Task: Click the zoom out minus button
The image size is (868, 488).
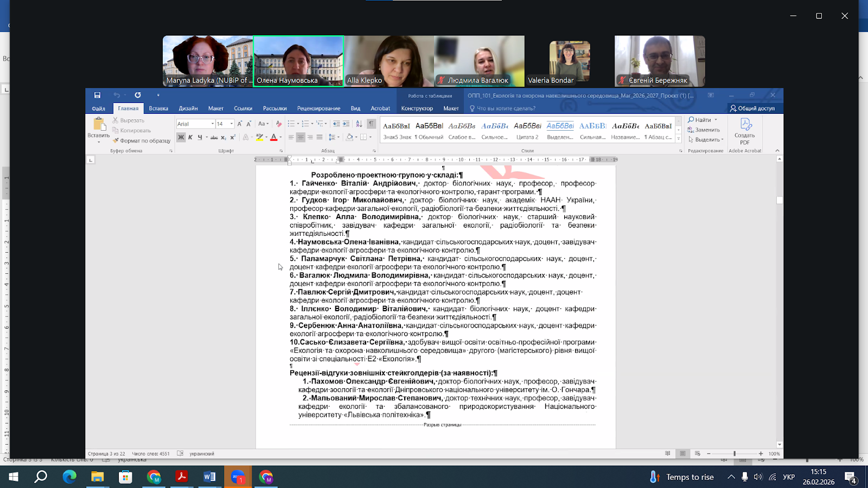Action: click(709, 453)
